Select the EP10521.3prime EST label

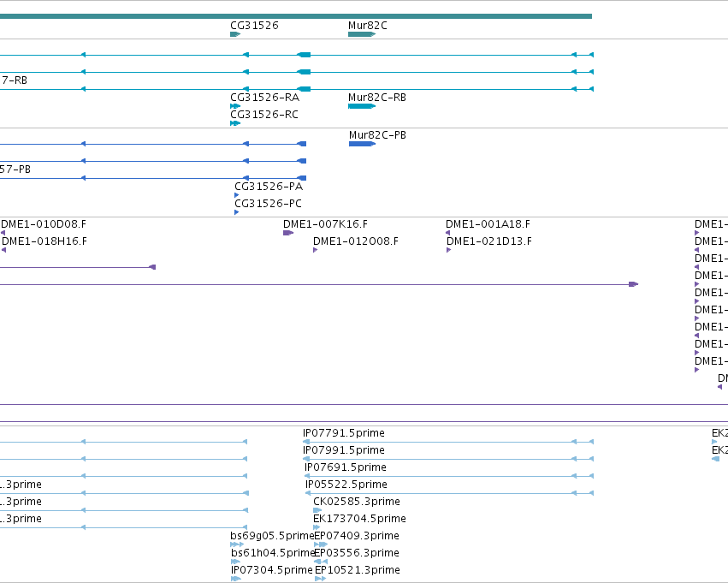click(x=358, y=570)
